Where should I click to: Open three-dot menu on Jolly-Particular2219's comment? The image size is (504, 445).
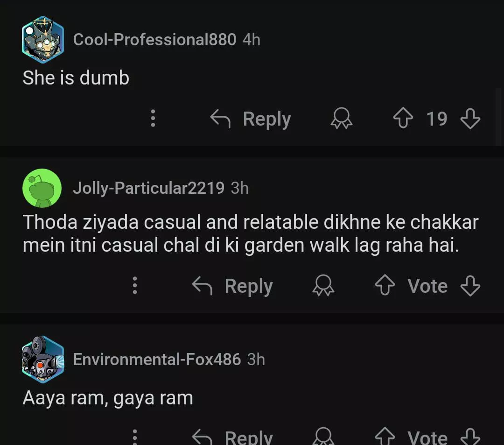click(x=135, y=285)
